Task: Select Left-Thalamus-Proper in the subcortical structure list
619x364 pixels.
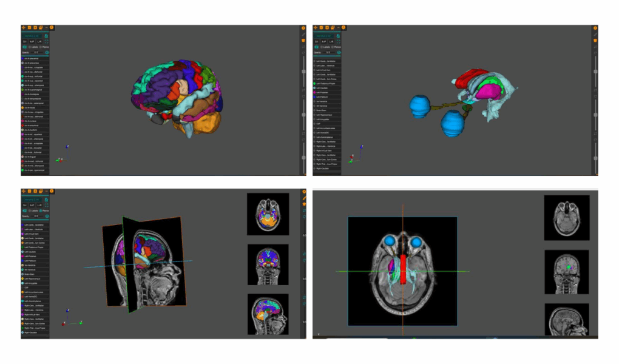Action: coord(326,84)
